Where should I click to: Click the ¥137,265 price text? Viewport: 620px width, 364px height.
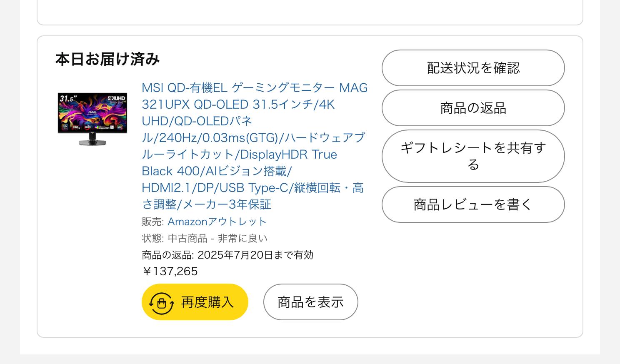tap(170, 272)
